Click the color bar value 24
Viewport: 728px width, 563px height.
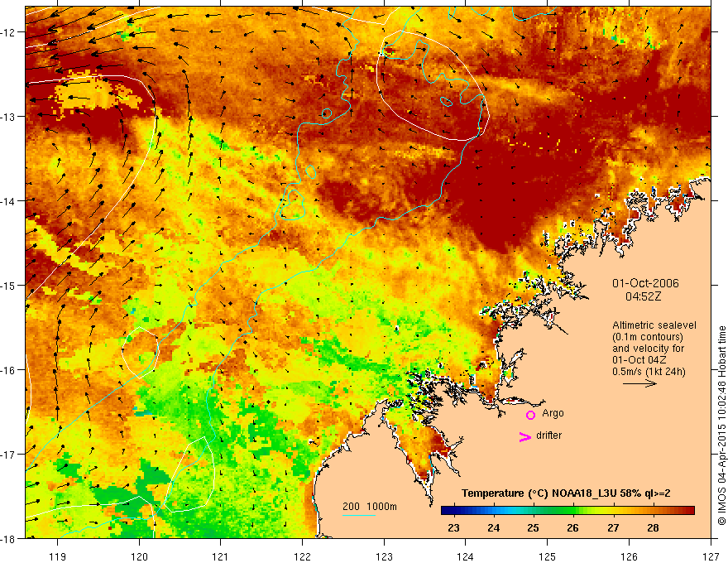494,527
